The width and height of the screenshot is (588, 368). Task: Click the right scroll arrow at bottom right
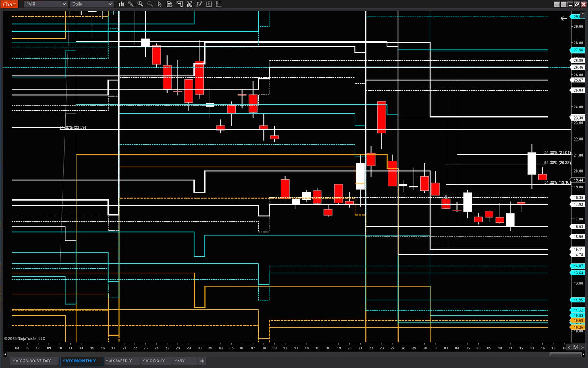click(x=584, y=355)
